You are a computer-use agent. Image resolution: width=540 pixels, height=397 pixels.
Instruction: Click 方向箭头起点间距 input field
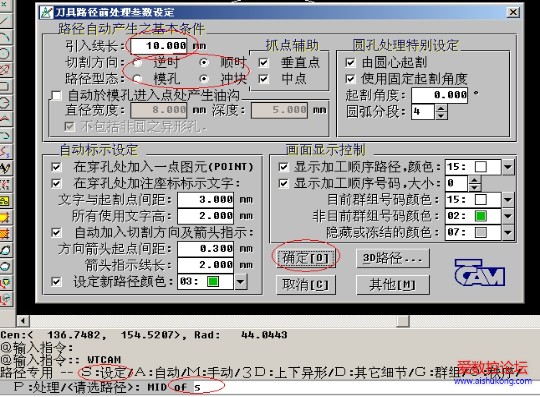(206, 249)
